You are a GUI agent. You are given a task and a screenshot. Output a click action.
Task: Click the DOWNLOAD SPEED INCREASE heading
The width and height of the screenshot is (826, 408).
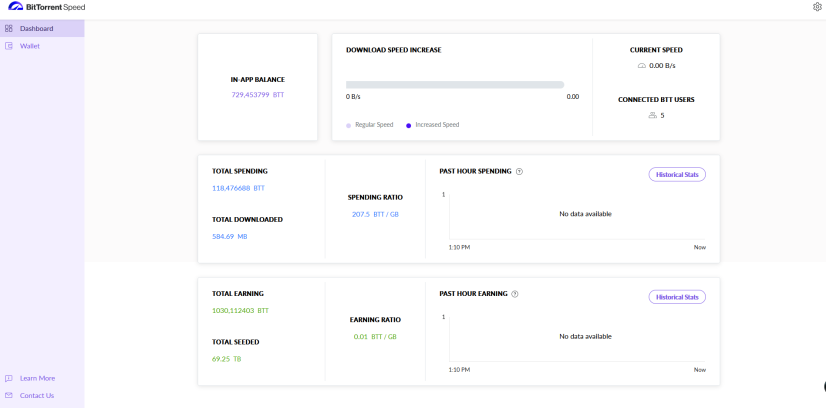pos(394,50)
